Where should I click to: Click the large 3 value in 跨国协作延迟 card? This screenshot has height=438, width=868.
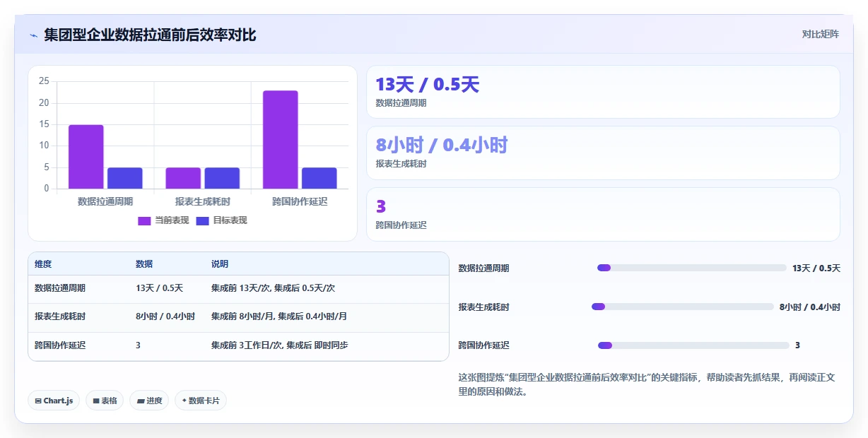(x=381, y=206)
